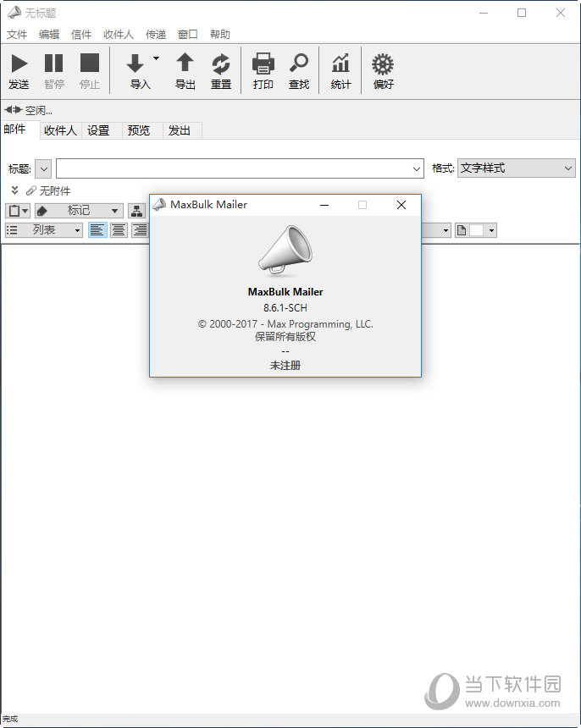Image resolution: width=581 pixels, height=728 pixels.
Task: Open the 编辑 menu
Action: coord(49,35)
